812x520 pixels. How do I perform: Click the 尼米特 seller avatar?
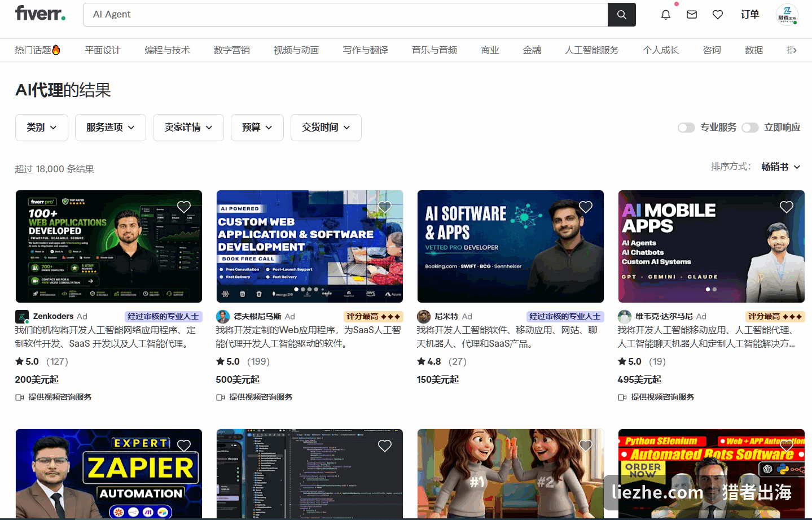[424, 317]
